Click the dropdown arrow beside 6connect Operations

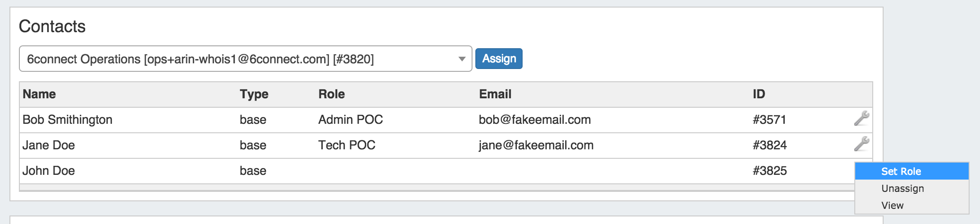click(x=462, y=59)
